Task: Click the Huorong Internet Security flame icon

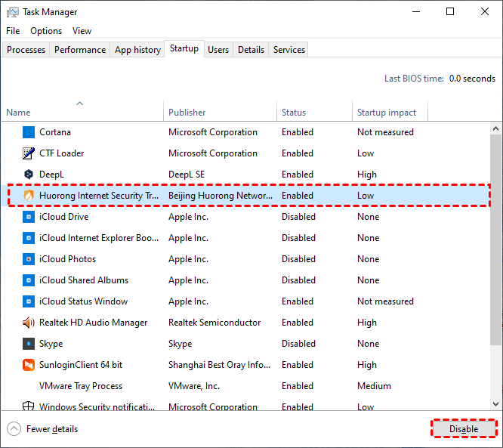Action: tap(29, 196)
